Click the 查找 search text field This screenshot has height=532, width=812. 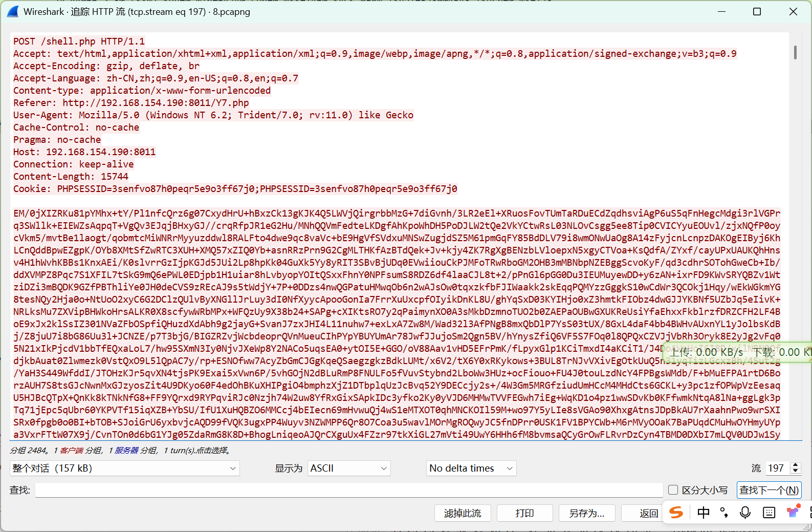pyautogui.click(x=349, y=490)
